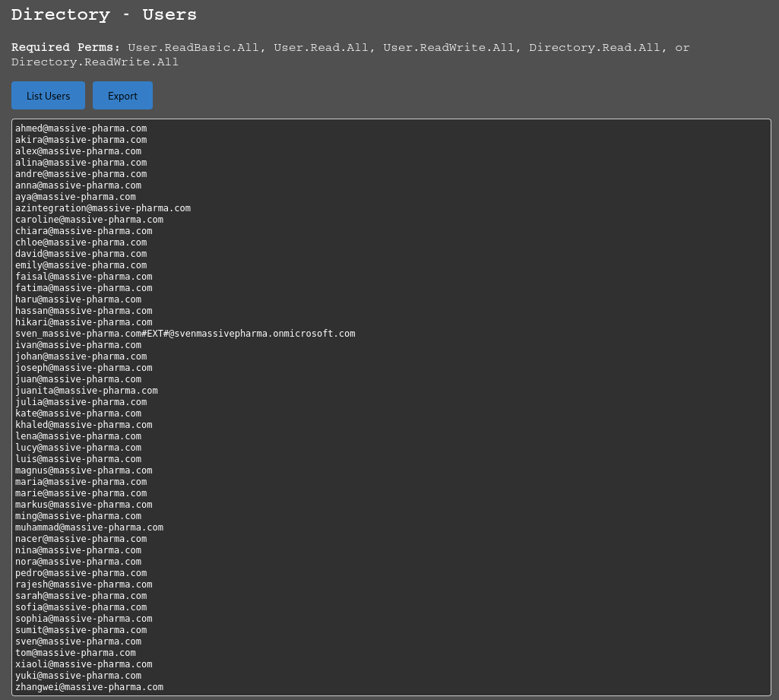Click the ahmed@massive-pharma.com entry
This screenshot has width=779, height=700.
81,128
